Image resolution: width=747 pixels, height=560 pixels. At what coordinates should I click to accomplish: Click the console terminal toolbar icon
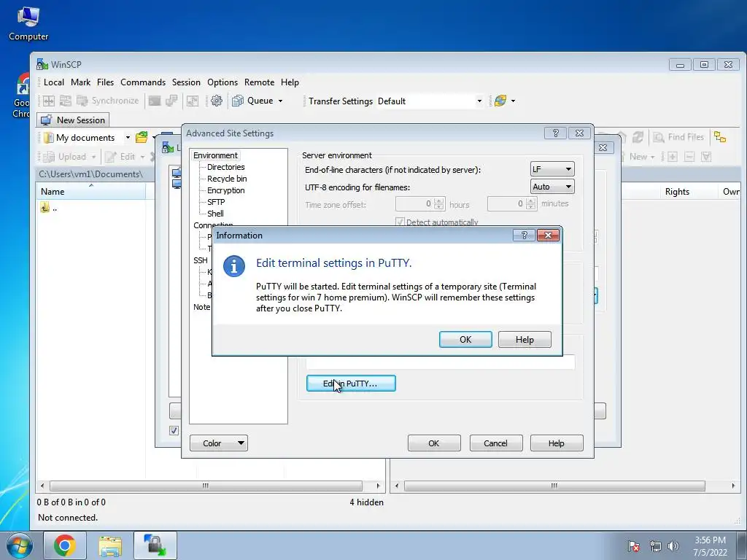[155, 101]
